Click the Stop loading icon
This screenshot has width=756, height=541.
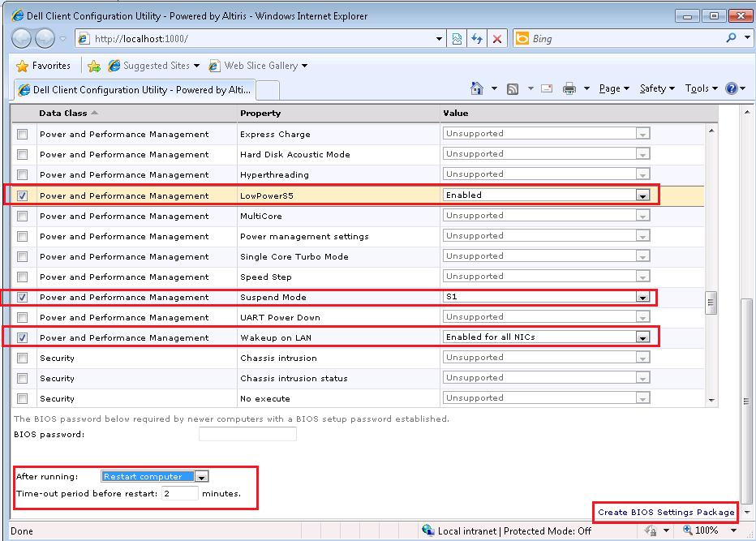tap(496, 38)
